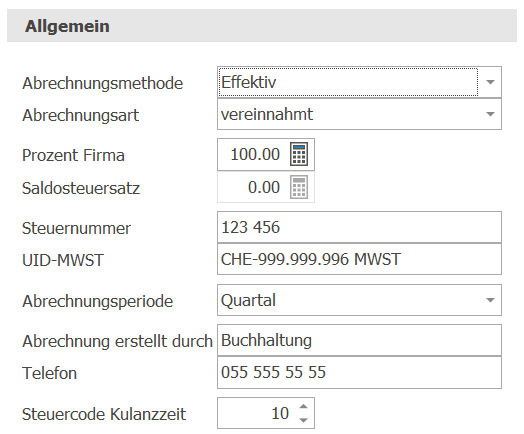Click the Quartal combo box field
This screenshot has width=524, height=434.
pyautogui.click(x=359, y=300)
